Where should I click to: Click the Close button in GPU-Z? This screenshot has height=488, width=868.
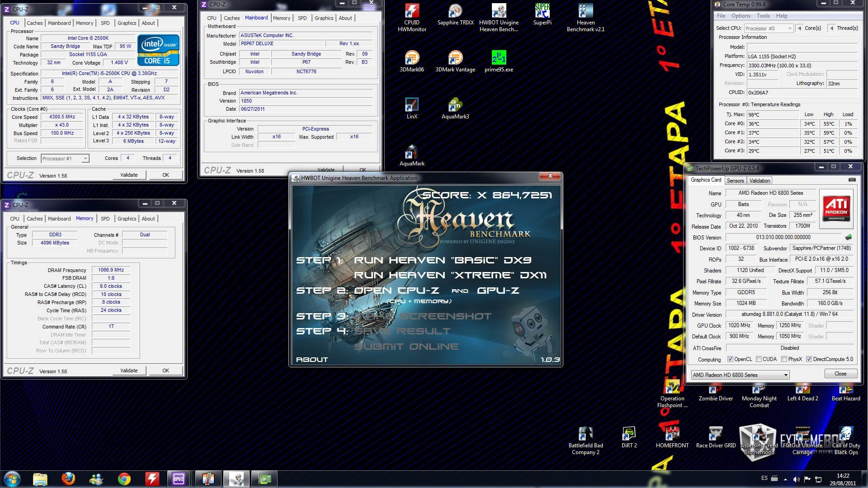840,374
